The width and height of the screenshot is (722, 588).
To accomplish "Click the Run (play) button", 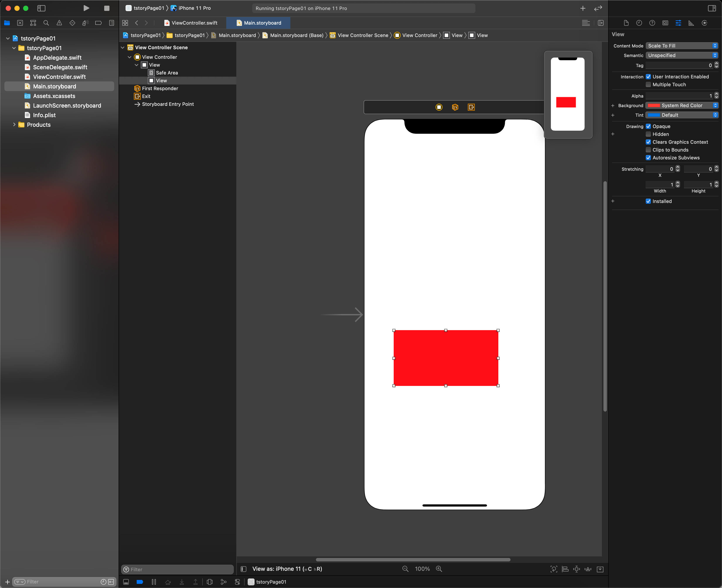I will [x=86, y=8].
